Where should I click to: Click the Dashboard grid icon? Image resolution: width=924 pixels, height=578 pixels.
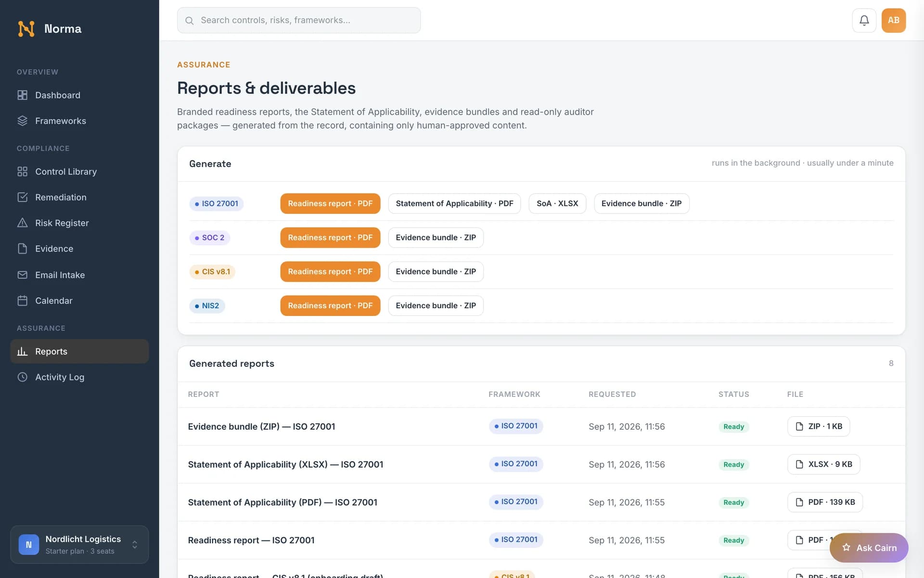pyautogui.click(x=22, y=95)
